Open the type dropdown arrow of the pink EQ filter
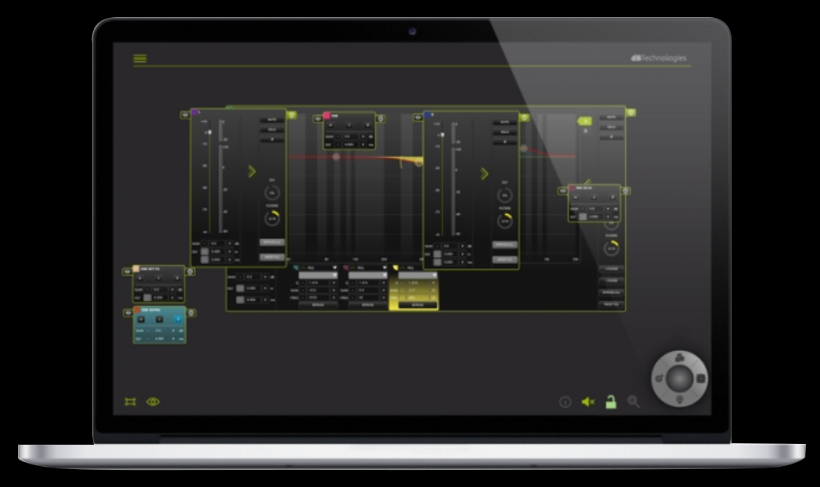This screenshot has height=487, width=820. (x=384, y=268)
